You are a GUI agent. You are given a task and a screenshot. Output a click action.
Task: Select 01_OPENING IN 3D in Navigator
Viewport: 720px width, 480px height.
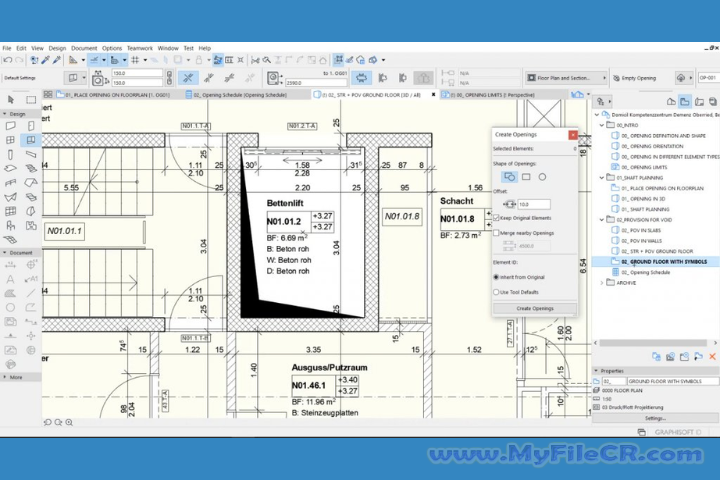638,199
